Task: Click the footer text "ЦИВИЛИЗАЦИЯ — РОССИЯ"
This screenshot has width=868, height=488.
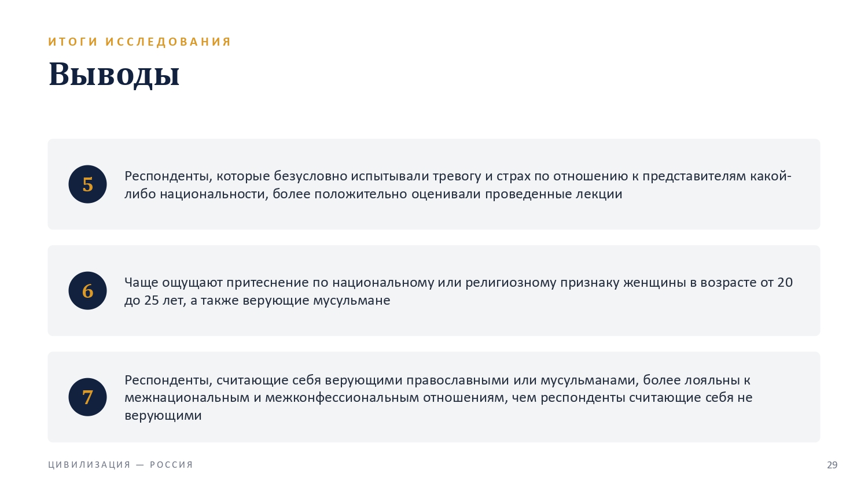Action: (120, 465)
